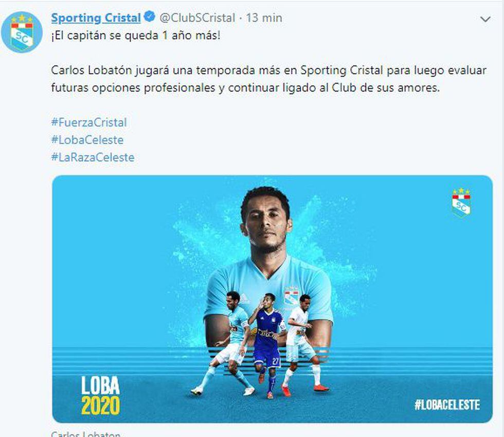Open the #FuerzaCristal hashtag

[x=89, y=123]
